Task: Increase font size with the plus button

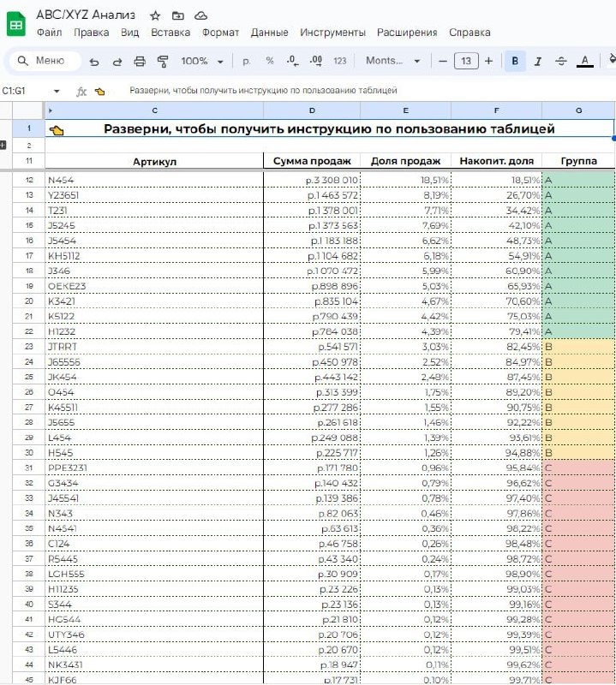Action: [489, 61]
